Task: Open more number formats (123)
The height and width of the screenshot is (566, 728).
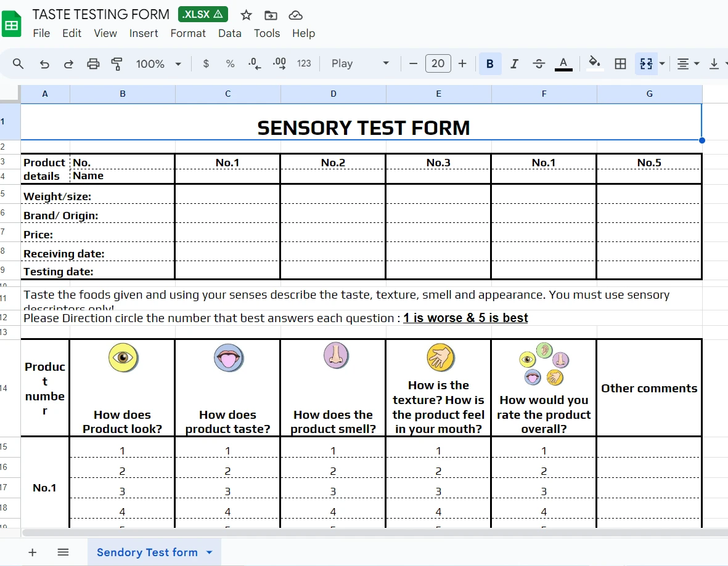Action: (x=304, y=63)
